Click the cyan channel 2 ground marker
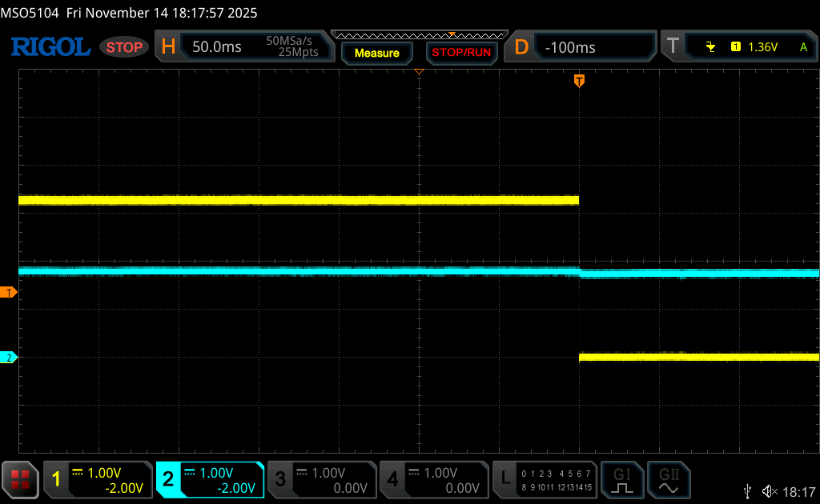 [9, 358]
